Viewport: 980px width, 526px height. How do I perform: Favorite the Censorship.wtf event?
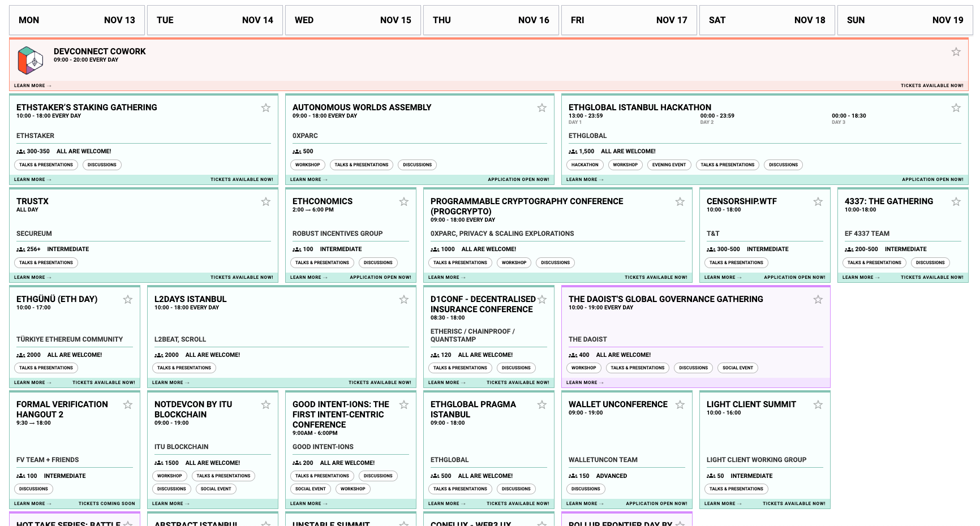[x=818, y=201]
